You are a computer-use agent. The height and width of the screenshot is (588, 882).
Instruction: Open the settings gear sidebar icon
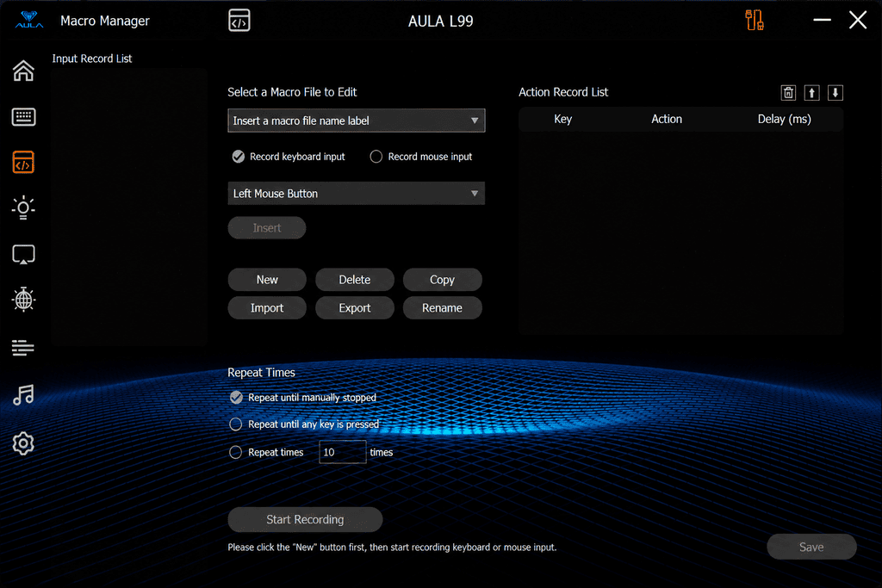[x=23, y=443]
